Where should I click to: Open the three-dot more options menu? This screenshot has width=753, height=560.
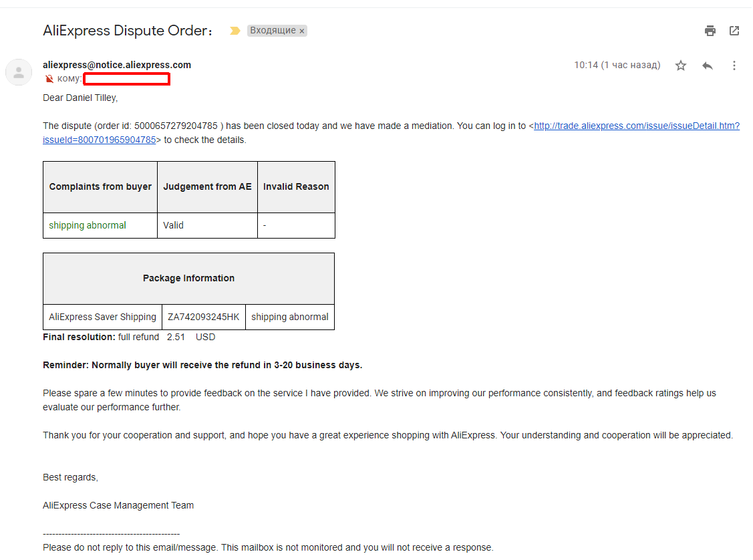tap(734, 65)
